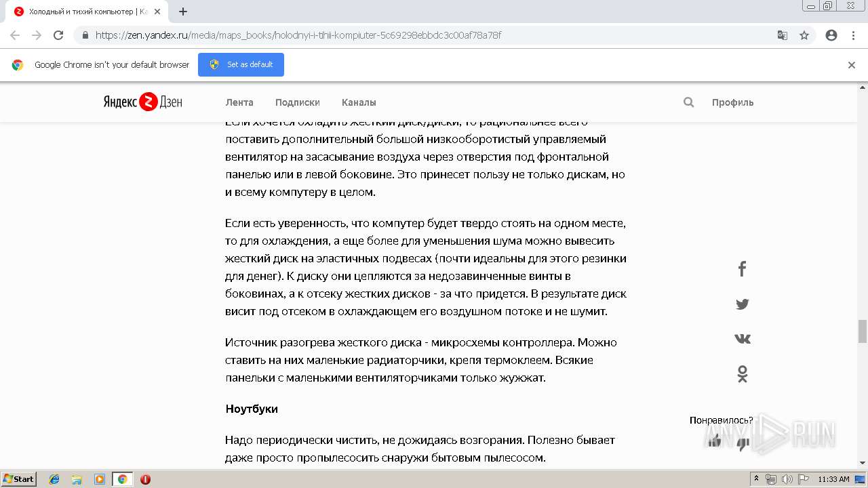868x488 pixels.
Task: Dislike the article with thumbs down
Action: click(743, 443)
